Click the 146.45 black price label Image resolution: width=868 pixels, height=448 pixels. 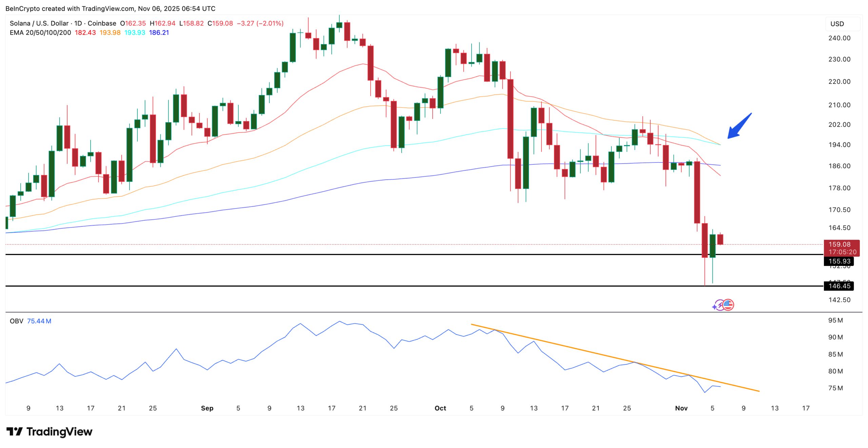pos(839,286)
